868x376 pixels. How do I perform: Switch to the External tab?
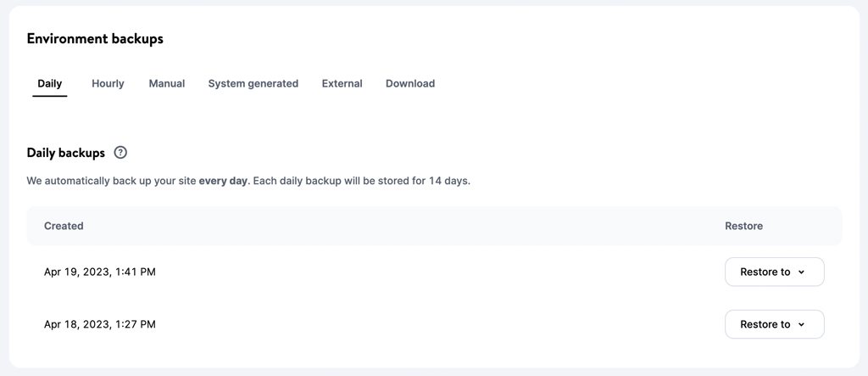[x=342, y=84]
